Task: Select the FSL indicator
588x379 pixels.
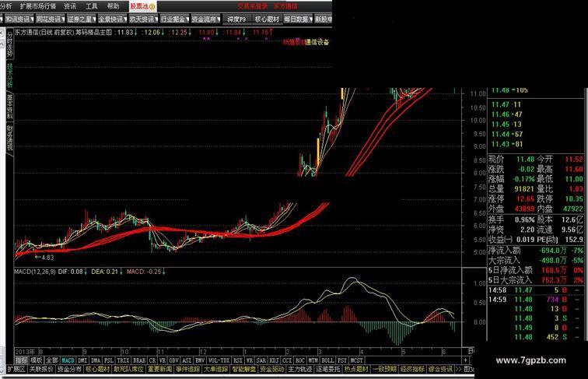Action: tap(109, 360)
